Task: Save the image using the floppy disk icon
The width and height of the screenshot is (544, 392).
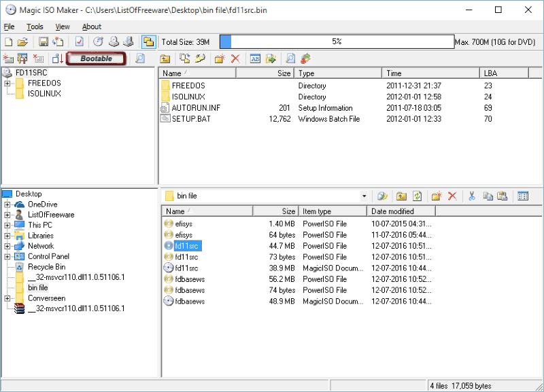Action: click(44, 42)
